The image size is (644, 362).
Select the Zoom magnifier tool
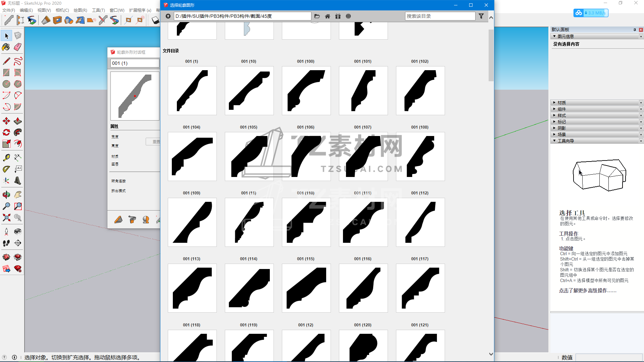point(6,206)
